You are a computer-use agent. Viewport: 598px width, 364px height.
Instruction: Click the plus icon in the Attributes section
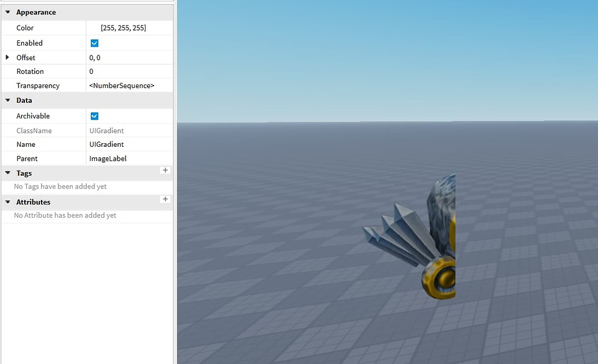pos(165,199)
